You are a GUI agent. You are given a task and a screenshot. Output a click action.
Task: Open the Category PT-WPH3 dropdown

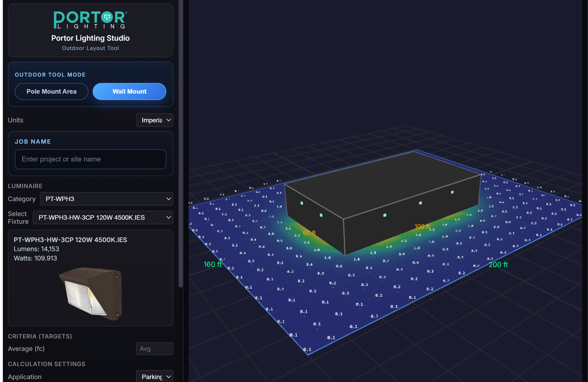(106, 199)
